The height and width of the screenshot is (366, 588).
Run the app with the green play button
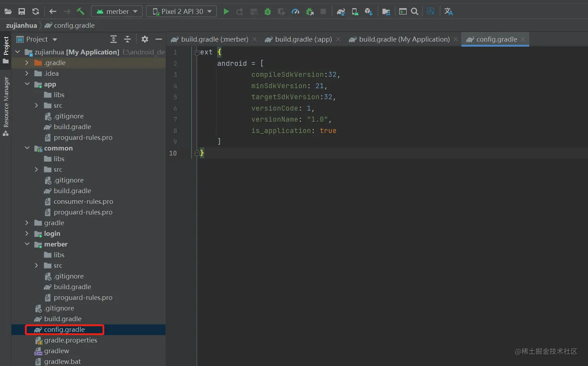[x=226, y=11]
